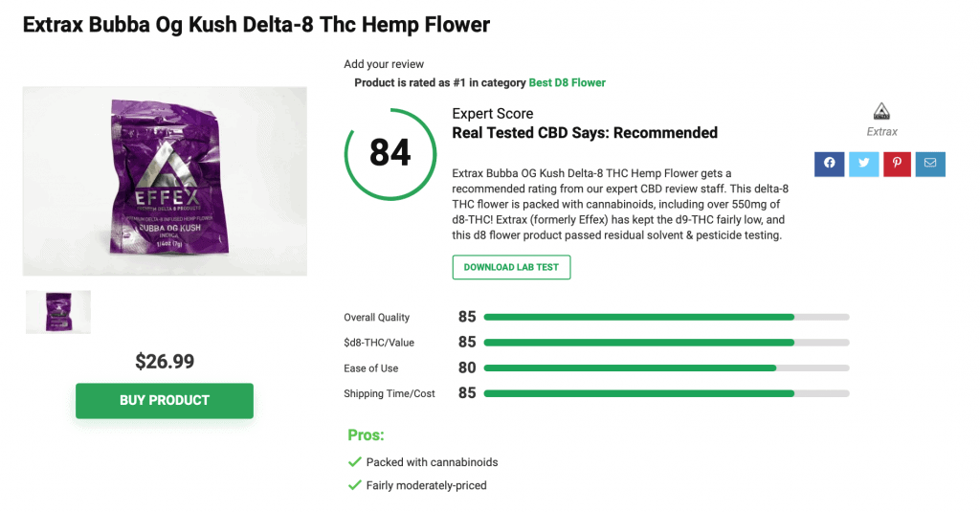980x512 pixels.
Task: Share the product on Twitter
Action: click(863, 164)
